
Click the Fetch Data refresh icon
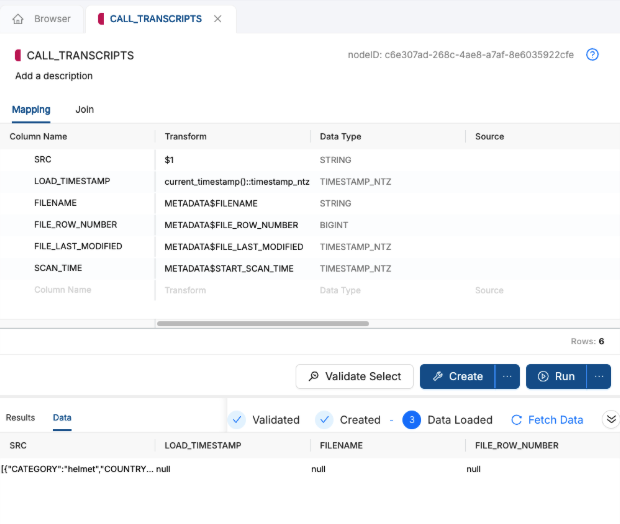pyautogui.click(x=517, y=420)
